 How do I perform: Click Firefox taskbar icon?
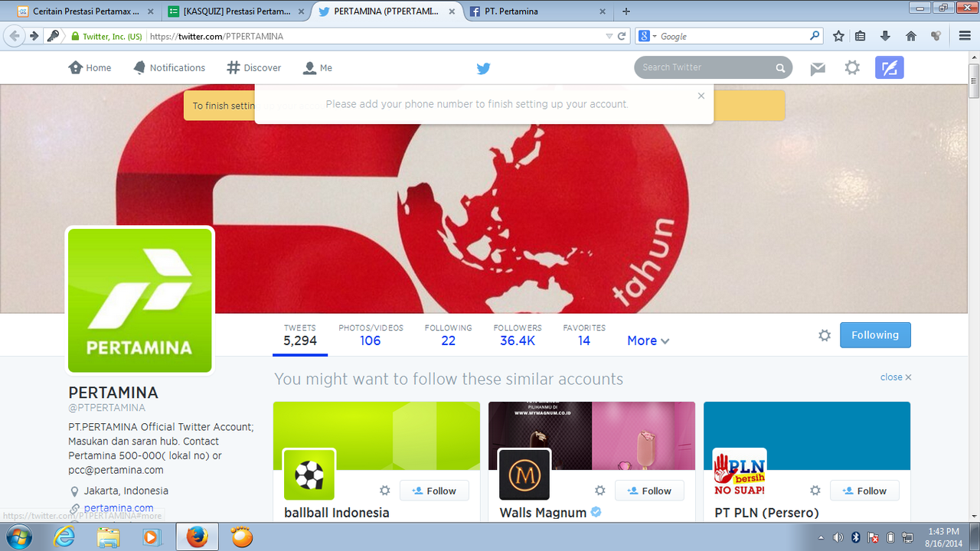point(198,537)
